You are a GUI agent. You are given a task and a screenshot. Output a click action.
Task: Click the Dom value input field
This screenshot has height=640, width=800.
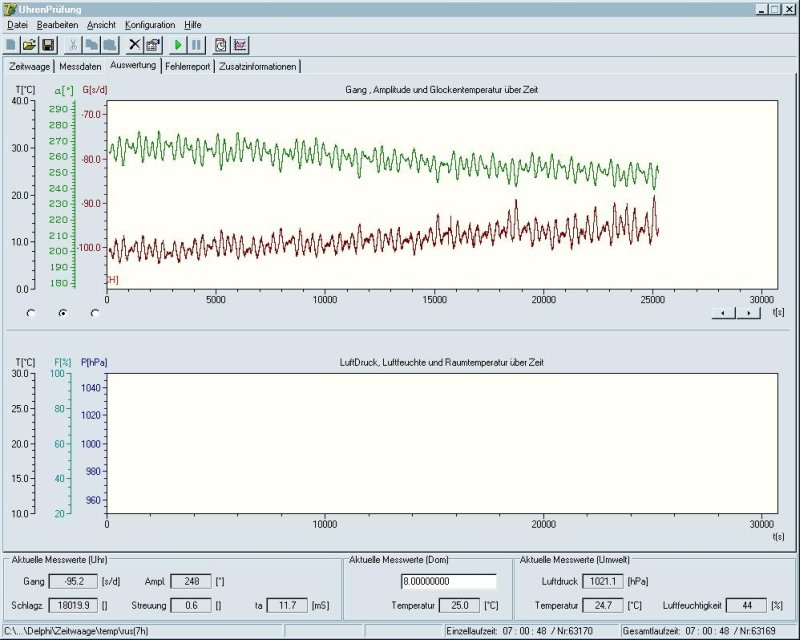448,581
